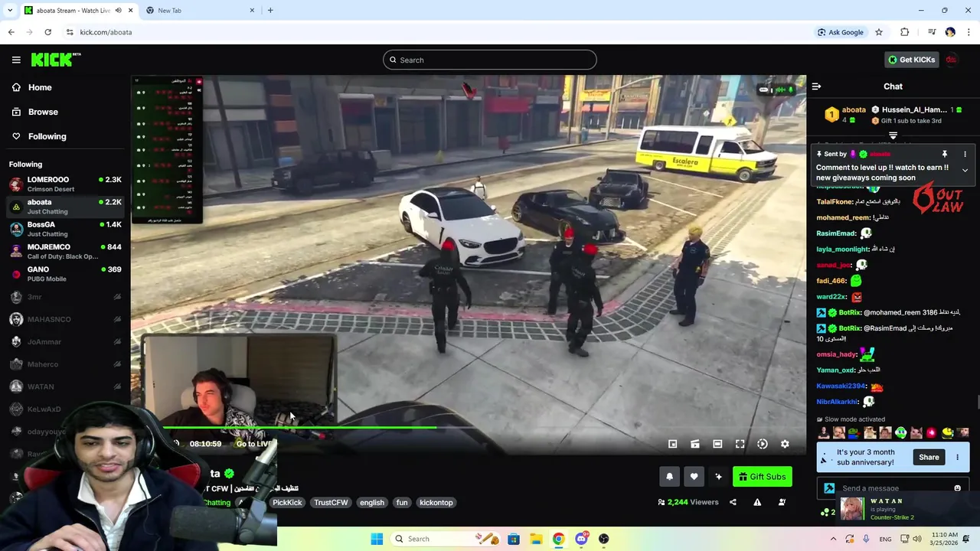Open LOMEROOO's channel in Following list
Viewport: 980px width, 551px height.
point(65,184)
